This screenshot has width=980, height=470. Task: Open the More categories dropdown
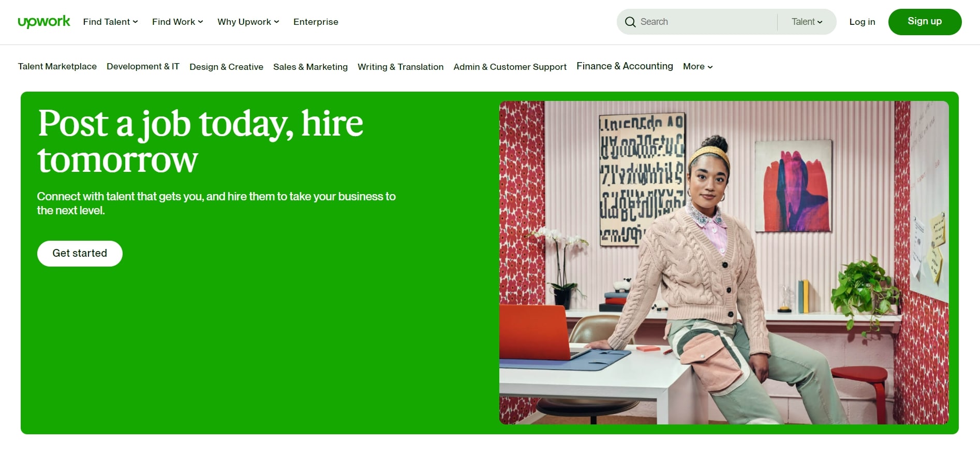pos(697,66)
